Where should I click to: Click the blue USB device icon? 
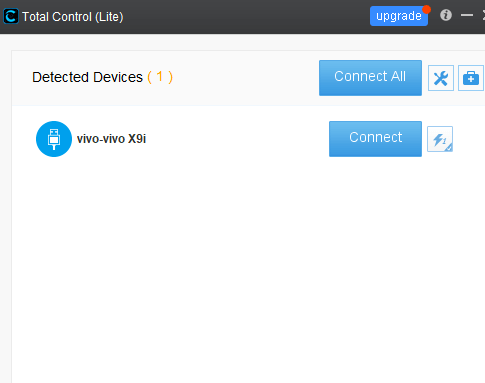(x=54, y=139)
